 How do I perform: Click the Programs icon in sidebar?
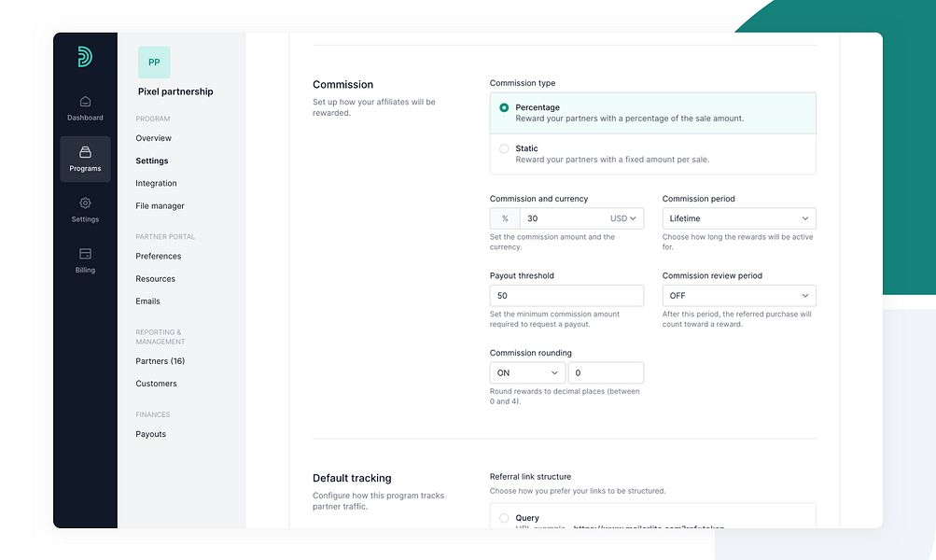click(85, 152)
